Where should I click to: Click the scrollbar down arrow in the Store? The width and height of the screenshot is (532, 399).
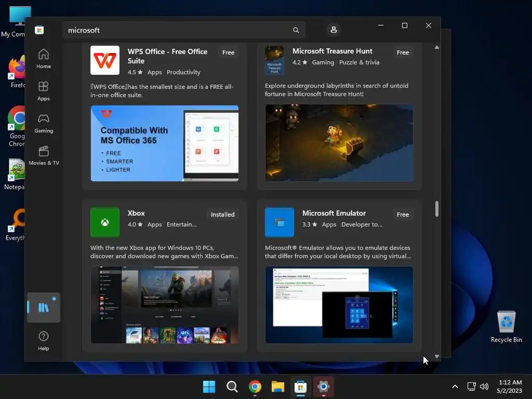coord(437,356)
